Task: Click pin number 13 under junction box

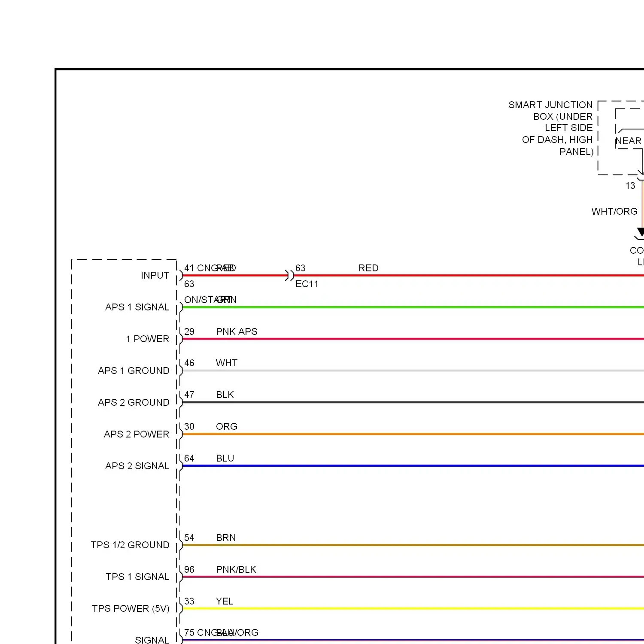Action: tap(630, 185)
